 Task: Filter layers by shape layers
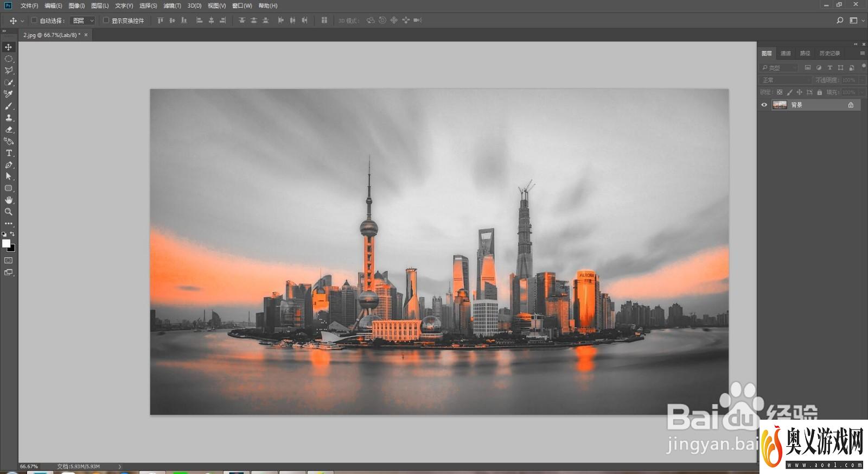pos(840,67)
